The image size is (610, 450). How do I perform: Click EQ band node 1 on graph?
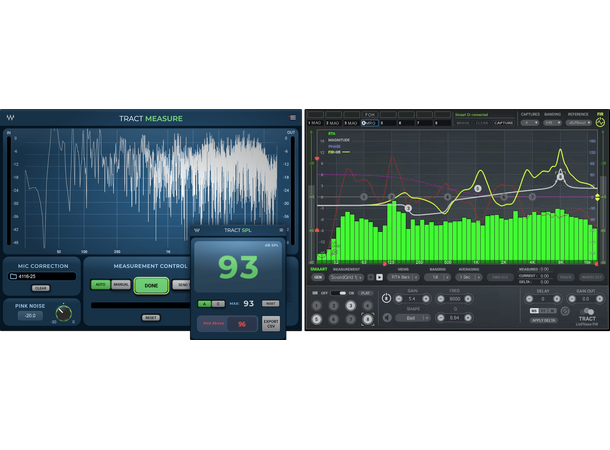pos(364,197)
